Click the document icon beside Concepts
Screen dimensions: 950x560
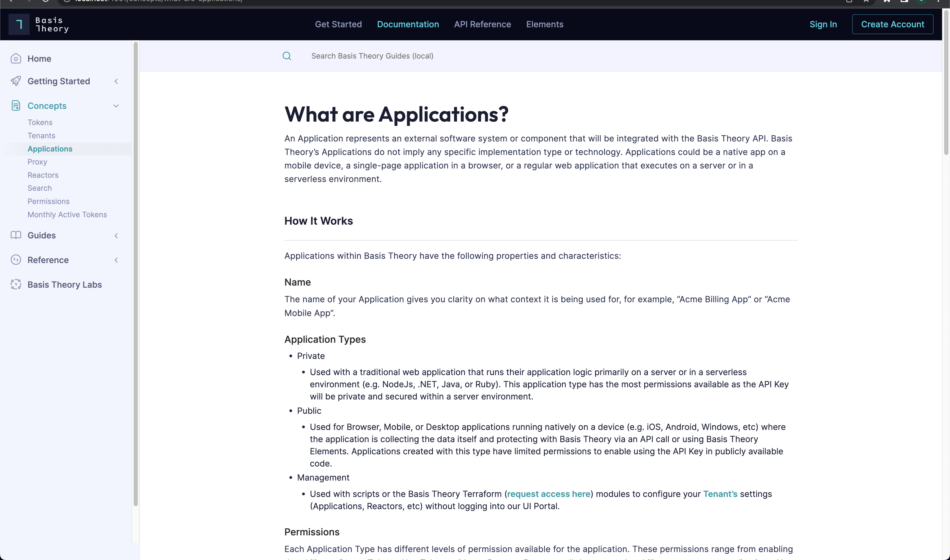(x=16, y=106)
